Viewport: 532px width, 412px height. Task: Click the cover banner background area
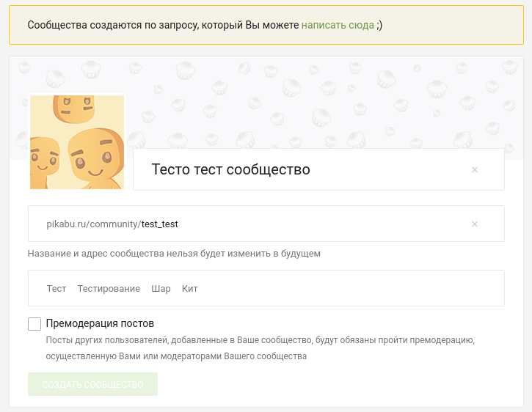(x=316, y=103)
